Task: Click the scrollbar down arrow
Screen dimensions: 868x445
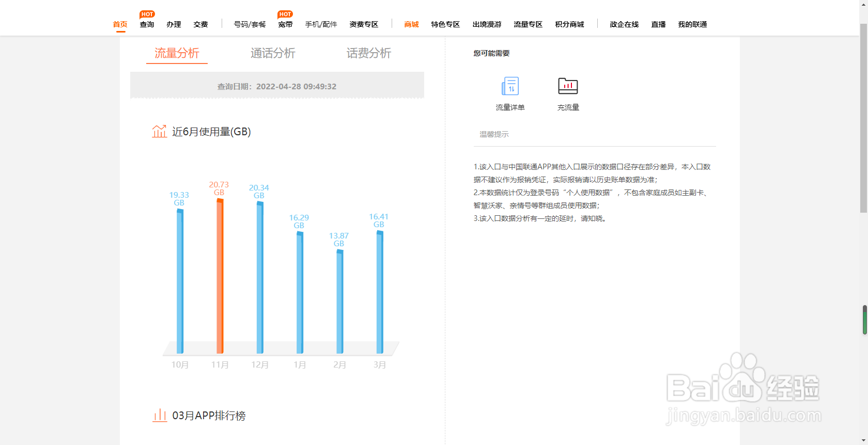Action: [x=864, y=441]
